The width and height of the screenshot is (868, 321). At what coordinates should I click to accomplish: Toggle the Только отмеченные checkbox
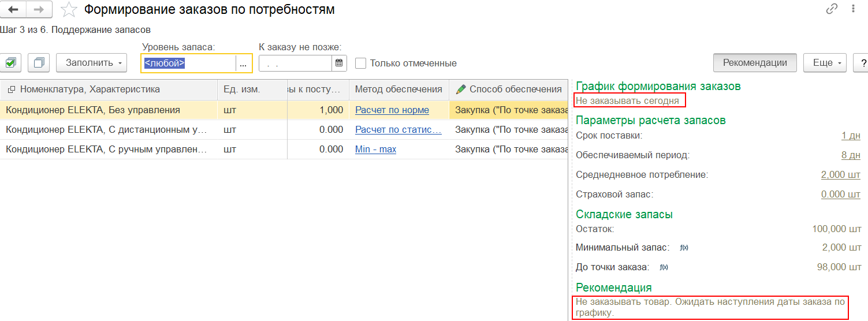pos(361,63)
